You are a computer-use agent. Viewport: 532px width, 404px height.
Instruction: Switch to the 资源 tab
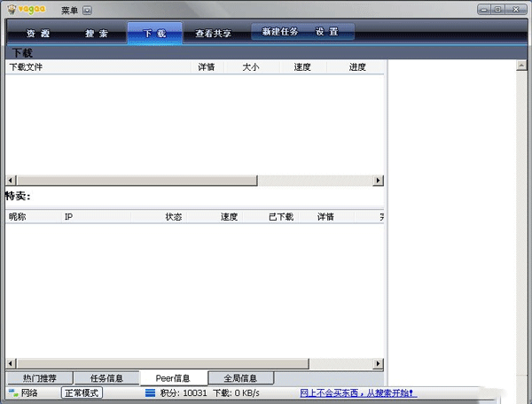coord(38,33)
